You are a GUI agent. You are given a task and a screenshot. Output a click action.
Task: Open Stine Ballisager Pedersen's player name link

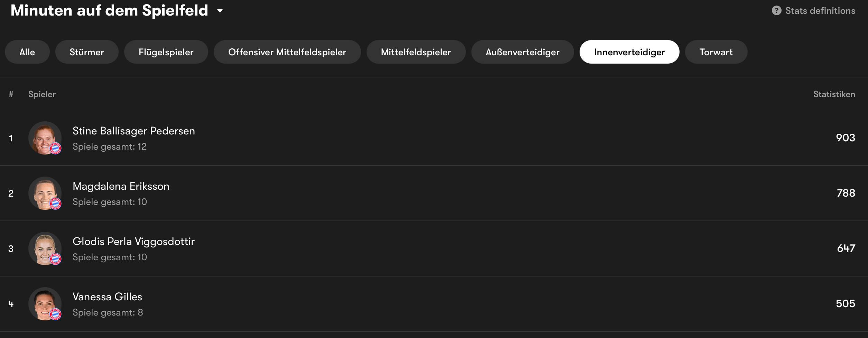(x=133, y=131)
